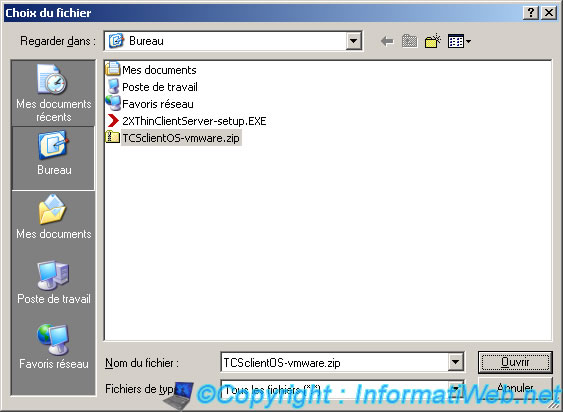
Task: Click the Ouvrir button
Action: pyautogui.click(x=515, y=362)
